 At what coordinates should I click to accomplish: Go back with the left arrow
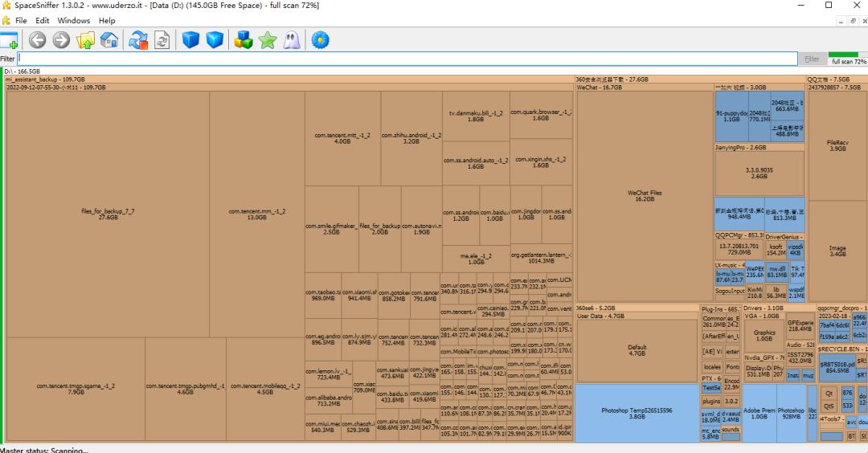37,40
